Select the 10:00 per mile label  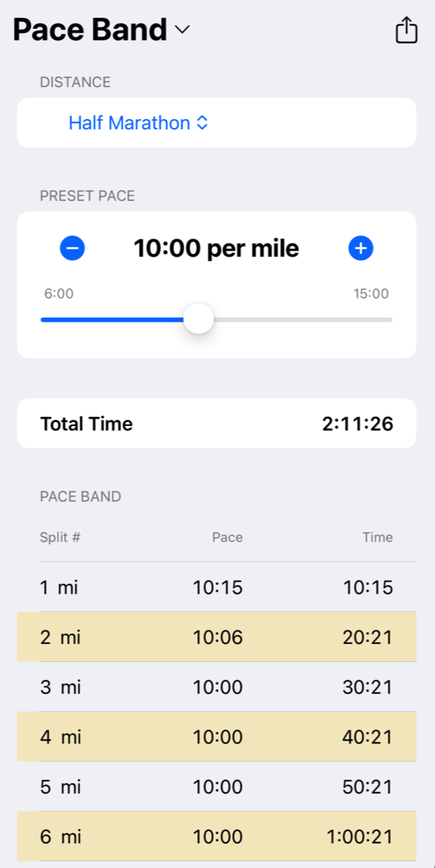217,248
